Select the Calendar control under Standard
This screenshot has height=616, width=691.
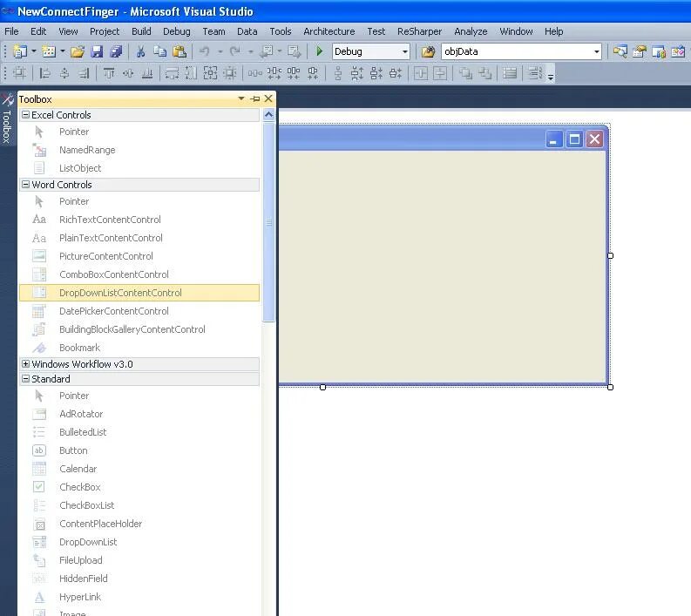(x=139, y=469)
